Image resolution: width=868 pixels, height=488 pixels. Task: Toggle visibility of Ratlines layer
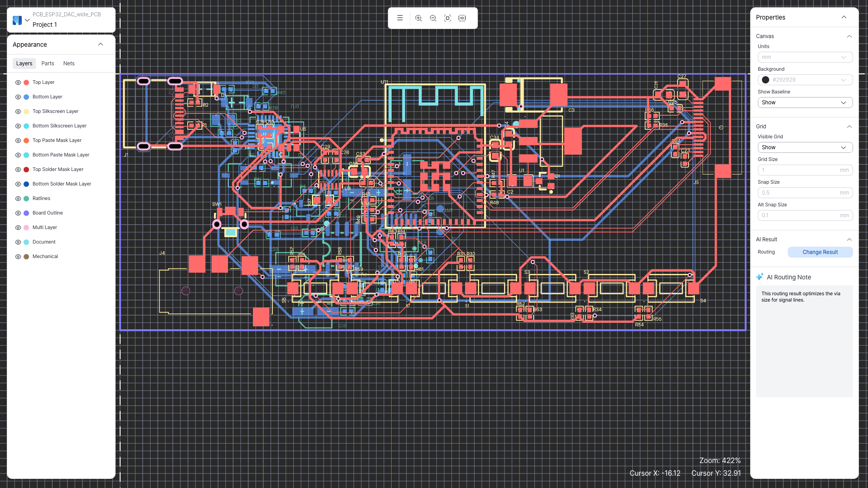[x=18, y=199]
